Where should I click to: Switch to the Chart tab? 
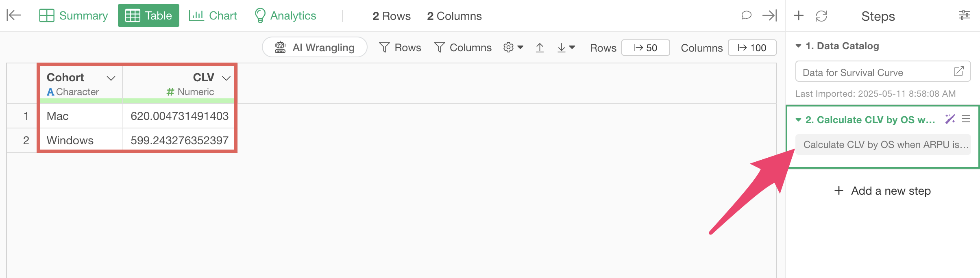tap(213, 15)
